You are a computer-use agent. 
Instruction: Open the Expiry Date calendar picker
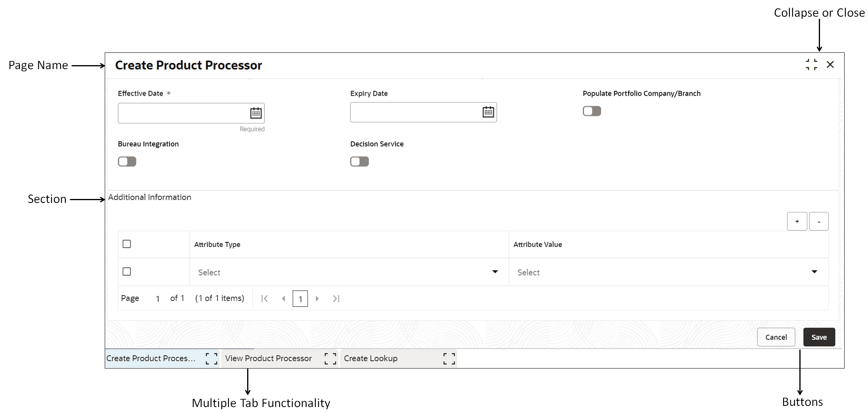click(x=488, y=112)
